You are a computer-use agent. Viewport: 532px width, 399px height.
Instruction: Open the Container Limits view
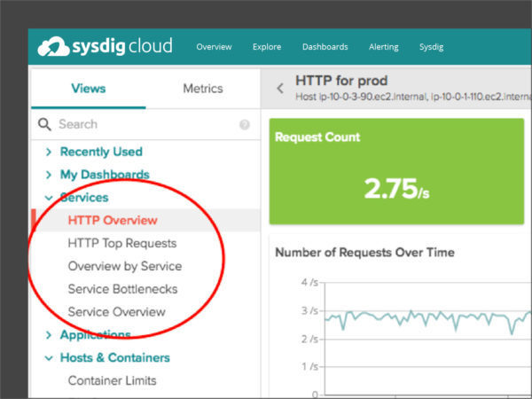click(x=112, y=380)
